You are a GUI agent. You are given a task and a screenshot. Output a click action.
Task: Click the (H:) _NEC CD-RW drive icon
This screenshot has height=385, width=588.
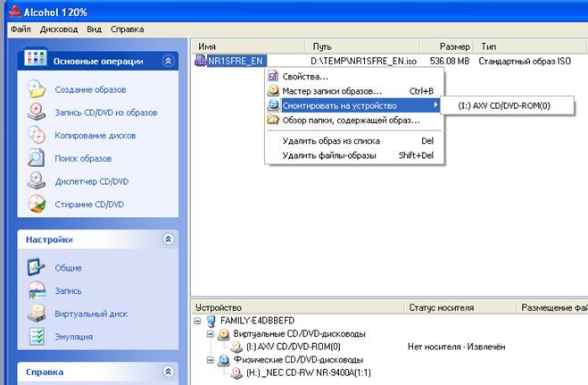click(236, 372)
